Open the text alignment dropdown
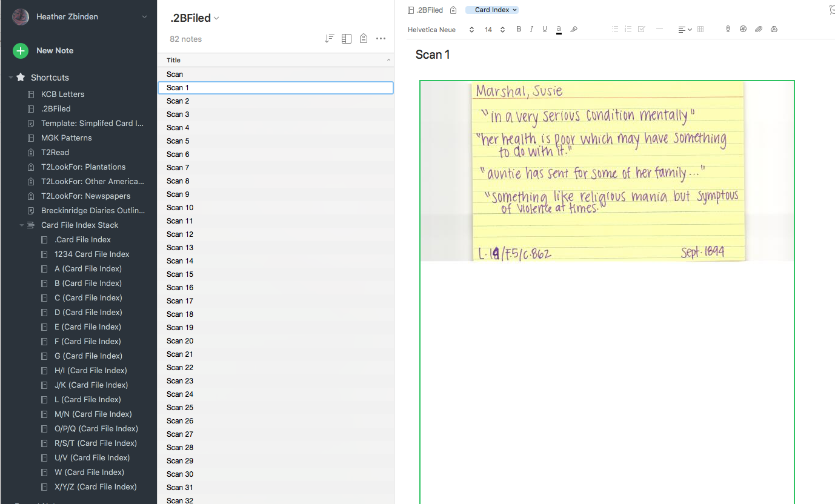835x504 pixels. [685, 28]
